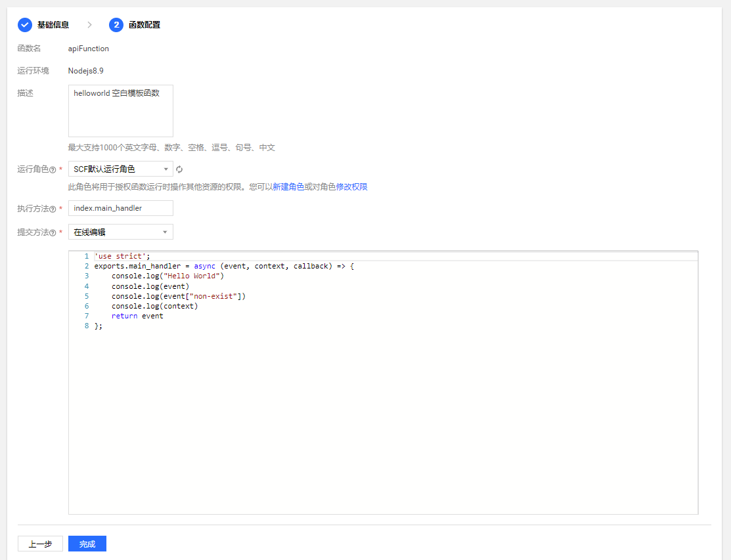Click the console.log("Hello World") line
Screen dimensions: 731x560
[x=168, y=276]
